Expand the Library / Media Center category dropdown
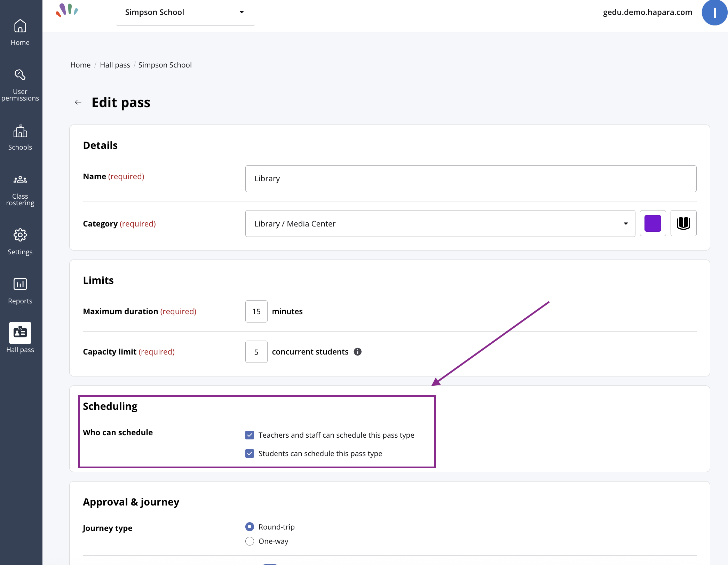 (x=440, y=224)
